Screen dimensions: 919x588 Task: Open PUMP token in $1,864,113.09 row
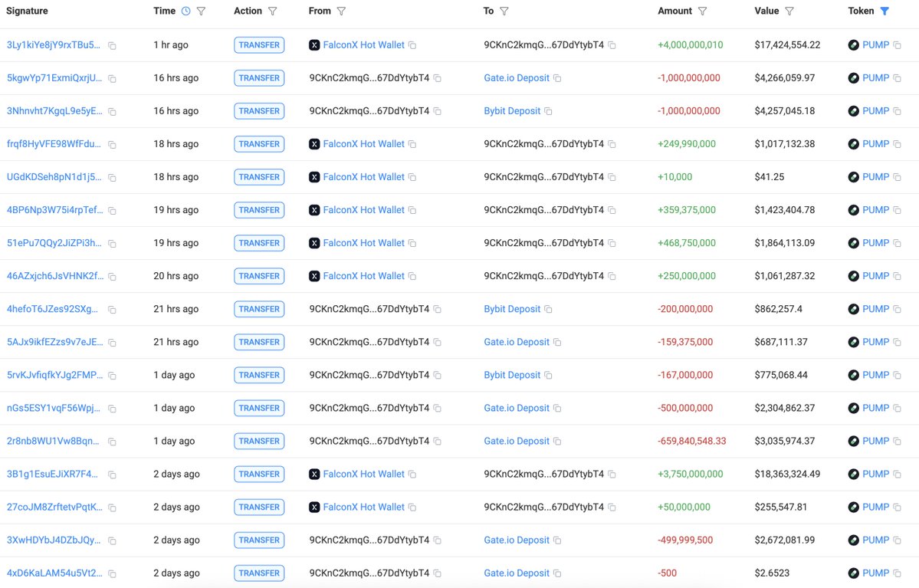[x=875, y=243]
